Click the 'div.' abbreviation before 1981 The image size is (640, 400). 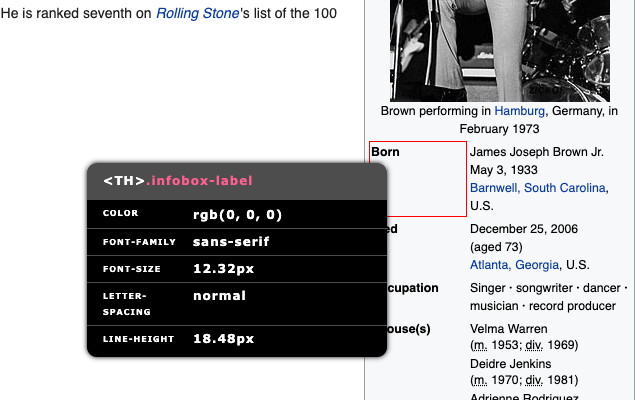[534, 380]
